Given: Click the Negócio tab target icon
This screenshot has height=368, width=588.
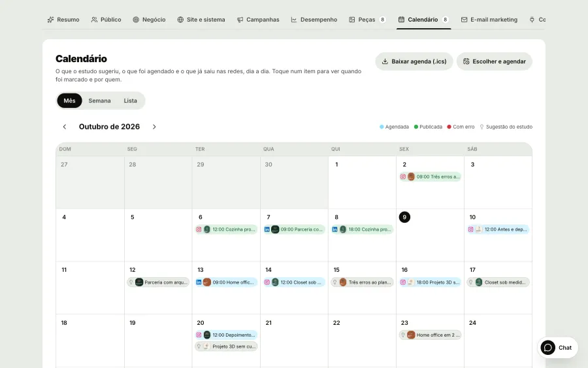Looking at the screenshot, I should pyautogui.click(x=136, y=20).
